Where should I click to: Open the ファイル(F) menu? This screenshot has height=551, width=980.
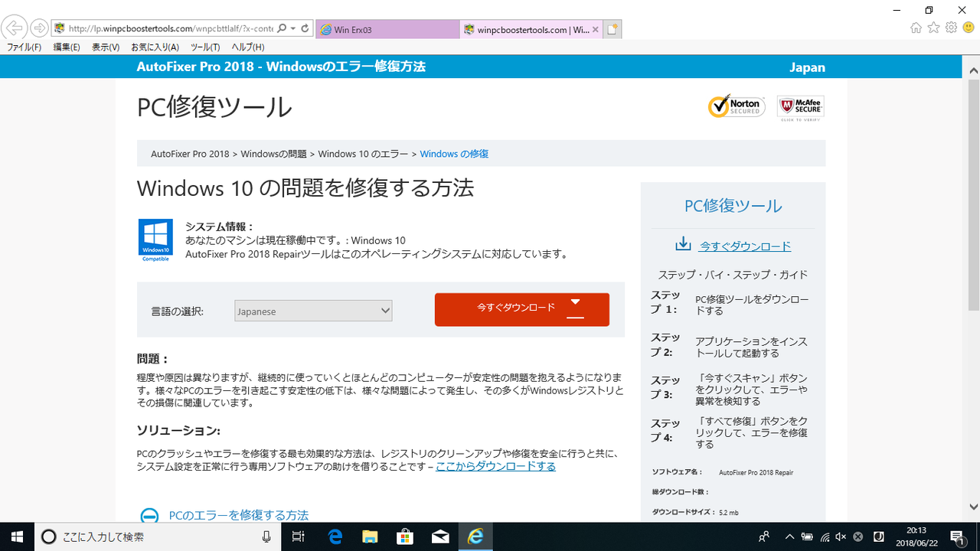tap(24, 47)
